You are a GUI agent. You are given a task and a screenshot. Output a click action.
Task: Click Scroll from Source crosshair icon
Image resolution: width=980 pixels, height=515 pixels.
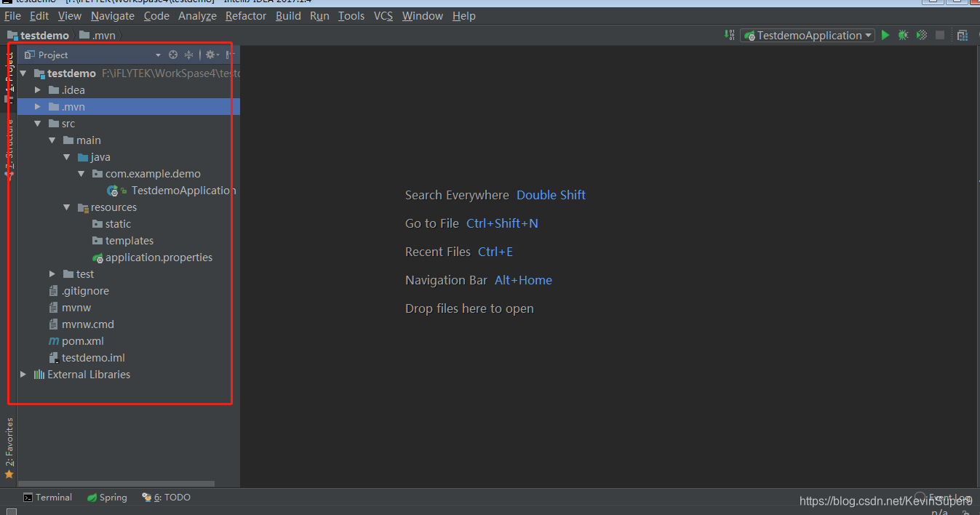(x=173, y=55)
